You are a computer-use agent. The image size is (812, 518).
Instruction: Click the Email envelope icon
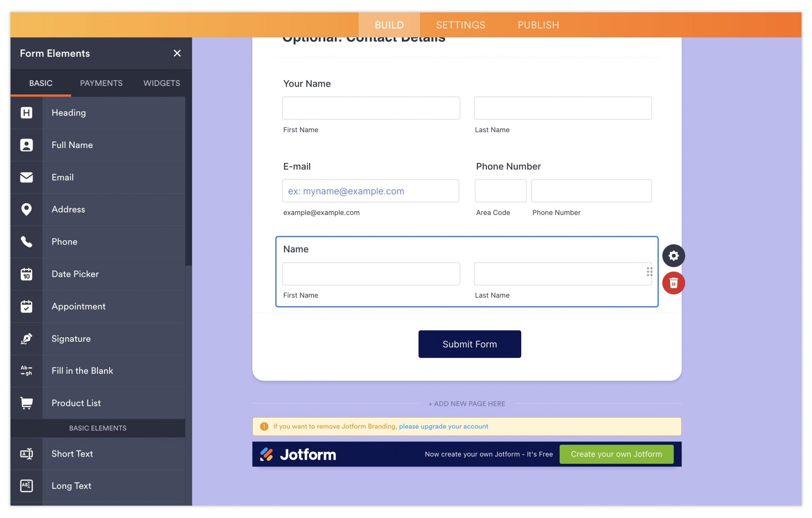[x=26, y=177]
